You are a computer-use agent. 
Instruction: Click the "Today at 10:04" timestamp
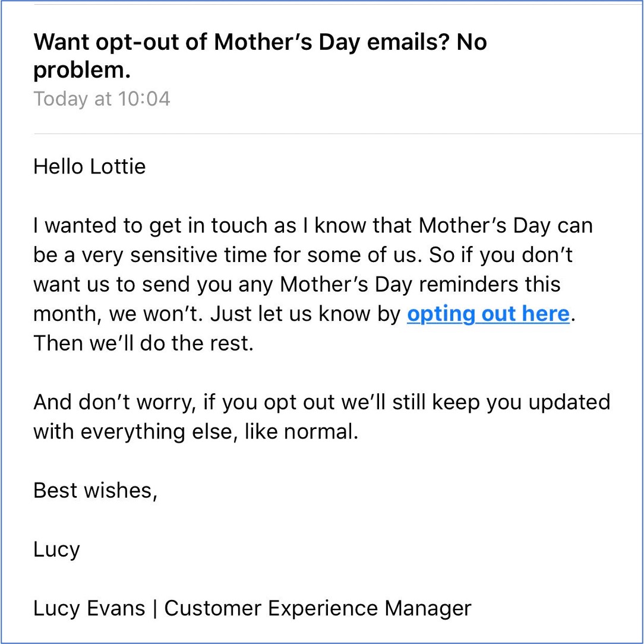click(x=102, y=99)
